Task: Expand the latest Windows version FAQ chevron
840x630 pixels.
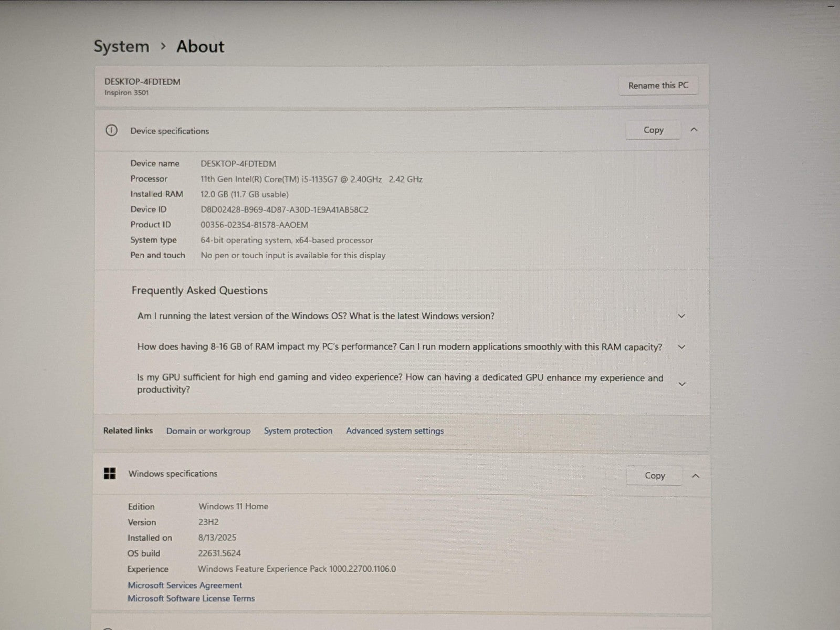Action: point(681,316)
